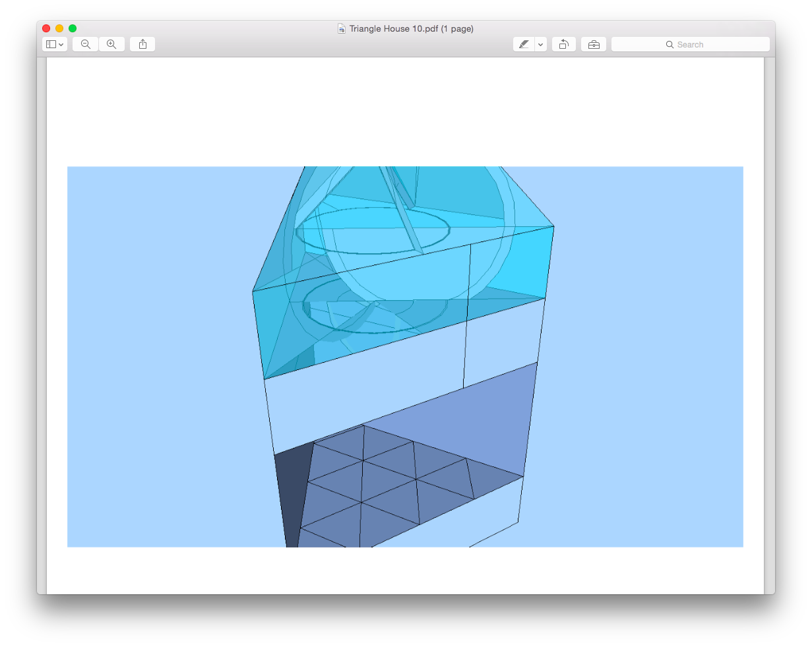Zoom in on the PDF page

pos(111,44)
